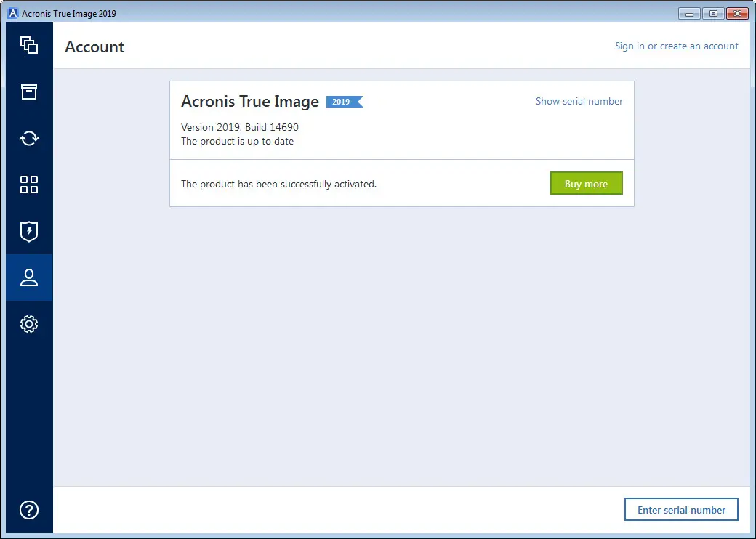Click the 'Acronis True Image' product title
The height and width of the screenshot is (539, 756).
[x=250, y=102]
